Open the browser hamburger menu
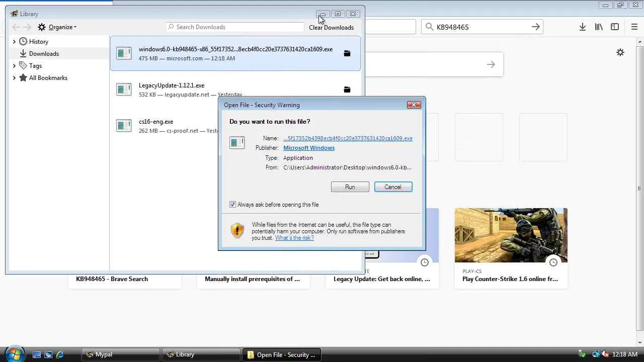Screen dimensions: 644x362 pos(634,27)
